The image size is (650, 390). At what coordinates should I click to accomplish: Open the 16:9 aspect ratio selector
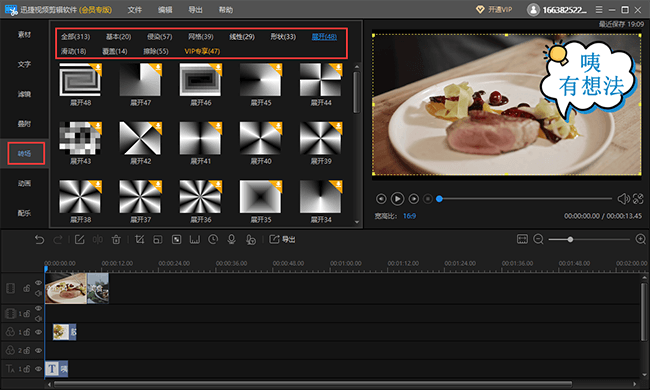pyautogui.click(x=409, y=216)
